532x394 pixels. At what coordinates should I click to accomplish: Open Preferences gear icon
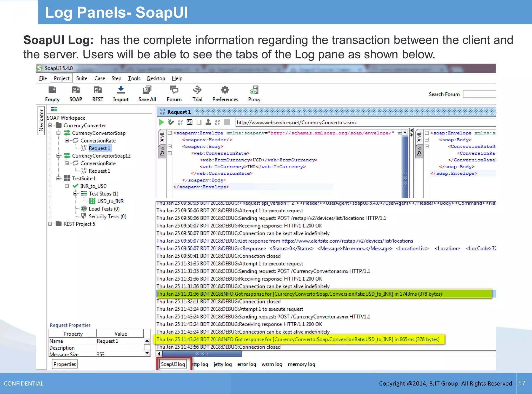(225, 90)
